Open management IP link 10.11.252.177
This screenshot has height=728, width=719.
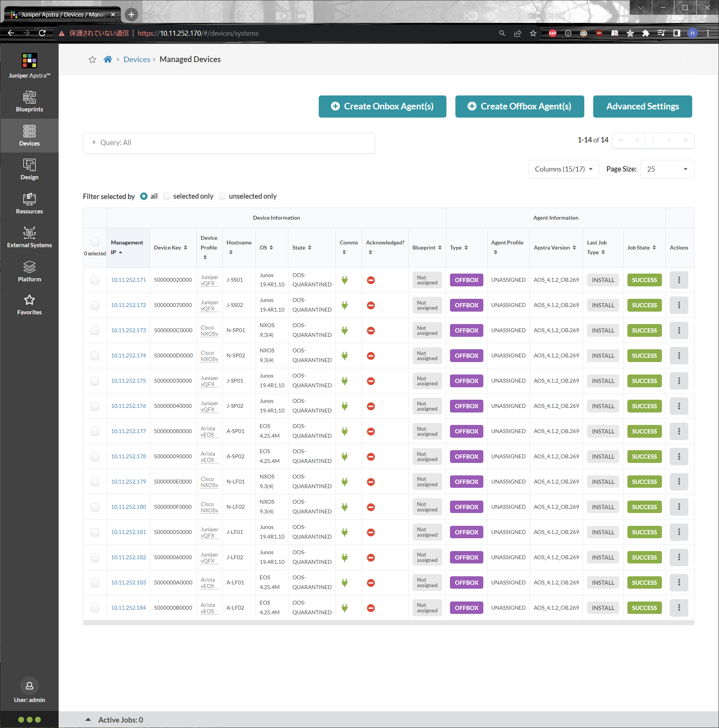[129, 431]
